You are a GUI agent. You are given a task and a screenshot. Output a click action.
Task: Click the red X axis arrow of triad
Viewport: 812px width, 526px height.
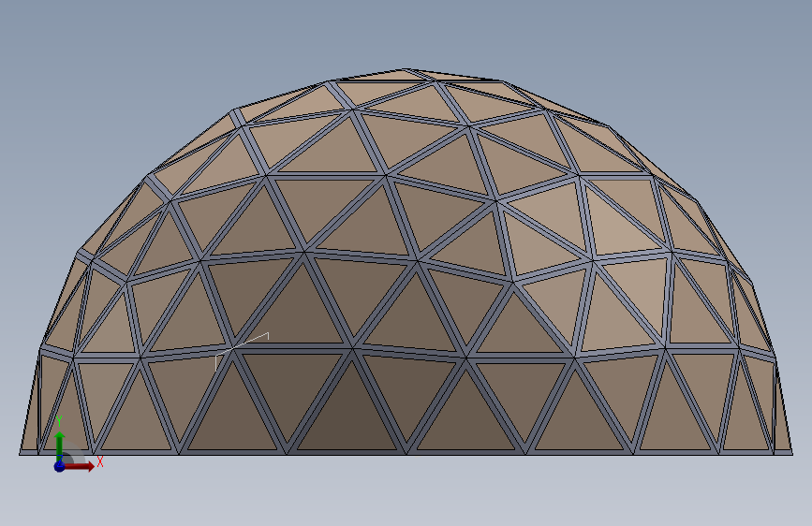pyautogui.click(x=79, y=466)
